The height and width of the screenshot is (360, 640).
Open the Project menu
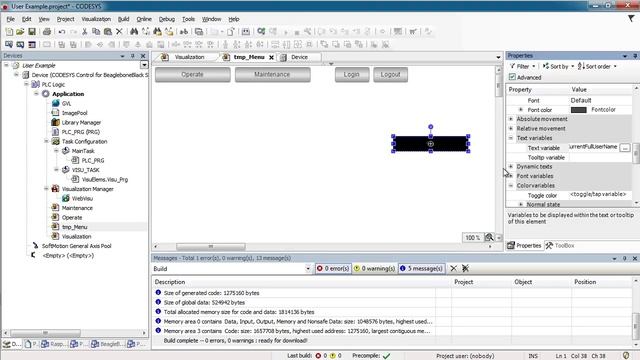[65, 19]
